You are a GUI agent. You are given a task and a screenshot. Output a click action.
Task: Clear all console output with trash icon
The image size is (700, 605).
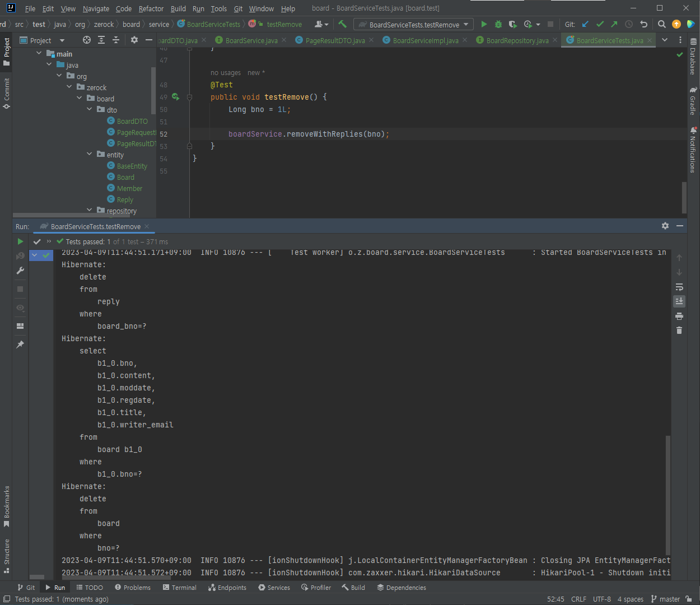(679, 331)
